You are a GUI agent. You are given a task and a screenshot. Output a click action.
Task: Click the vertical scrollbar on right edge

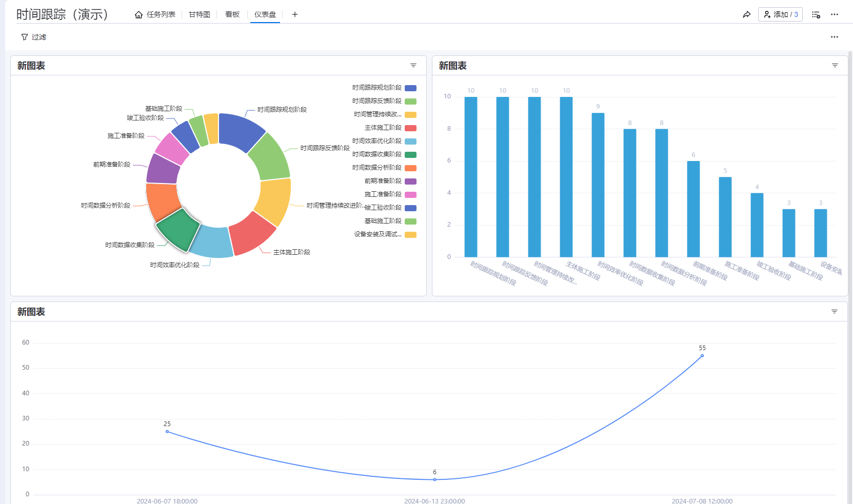pyautogui.click(x=850, y=277)
